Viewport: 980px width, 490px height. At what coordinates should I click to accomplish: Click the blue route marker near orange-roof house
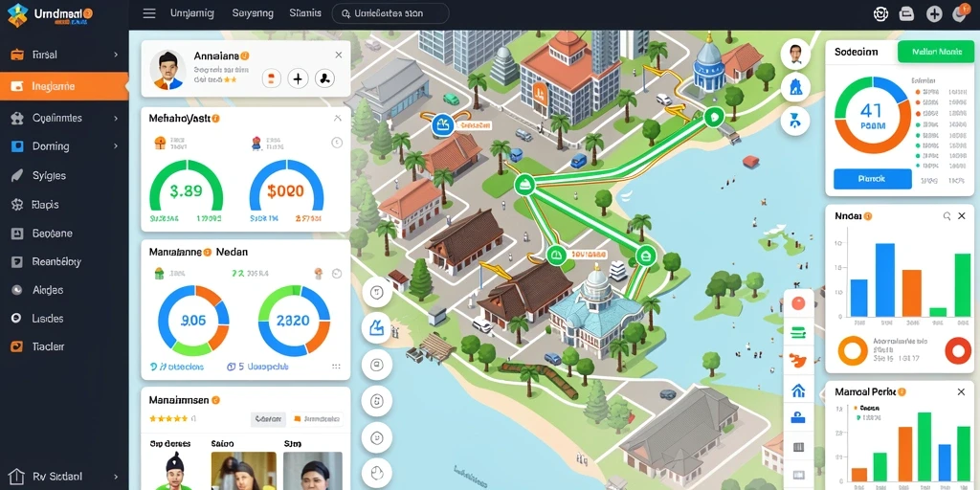click(442, 125)
